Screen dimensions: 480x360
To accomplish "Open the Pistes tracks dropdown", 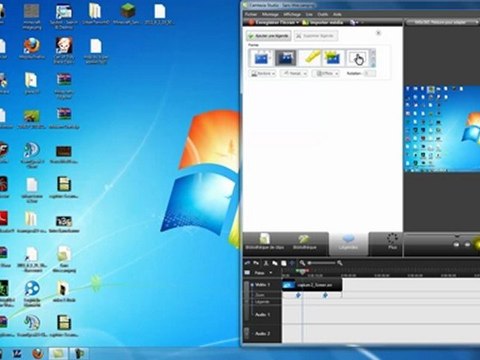I will (x=263, y=273).
